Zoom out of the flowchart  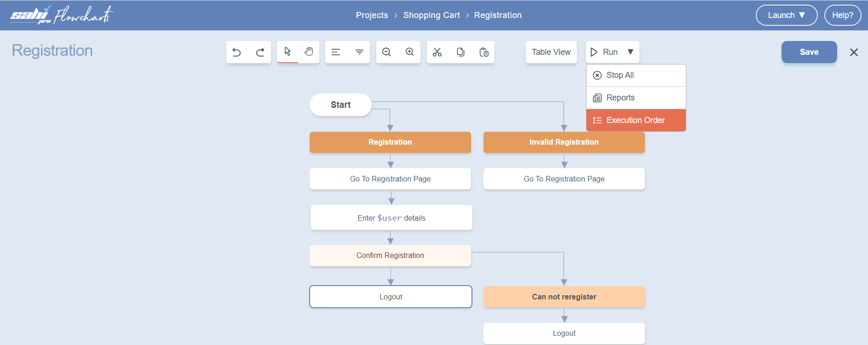tap(386, 52)
